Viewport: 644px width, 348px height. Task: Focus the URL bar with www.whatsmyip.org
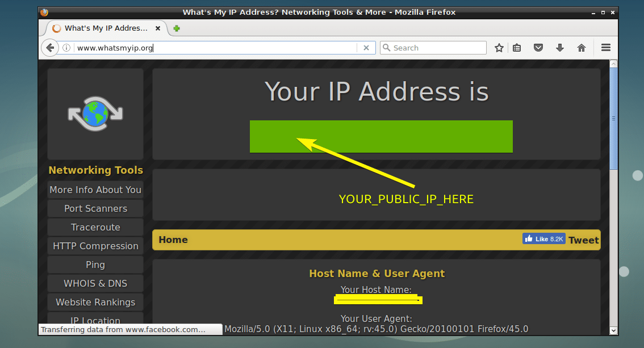216,48
